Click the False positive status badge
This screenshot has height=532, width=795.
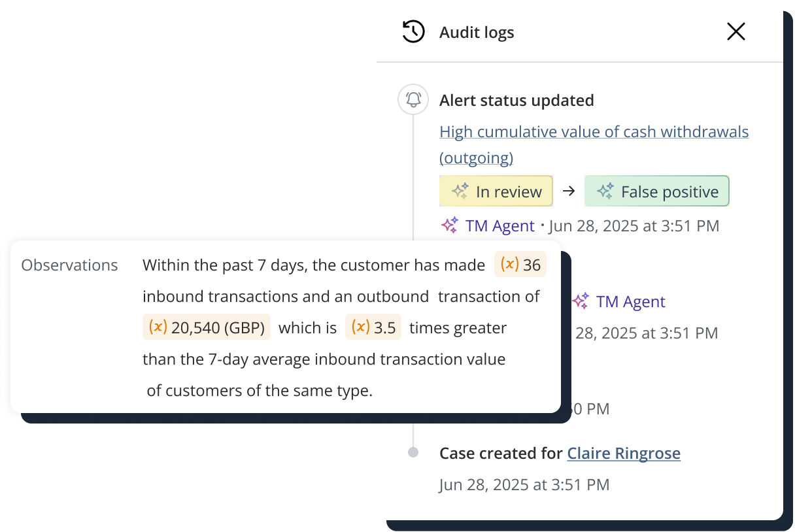click(x=656, y=191)
